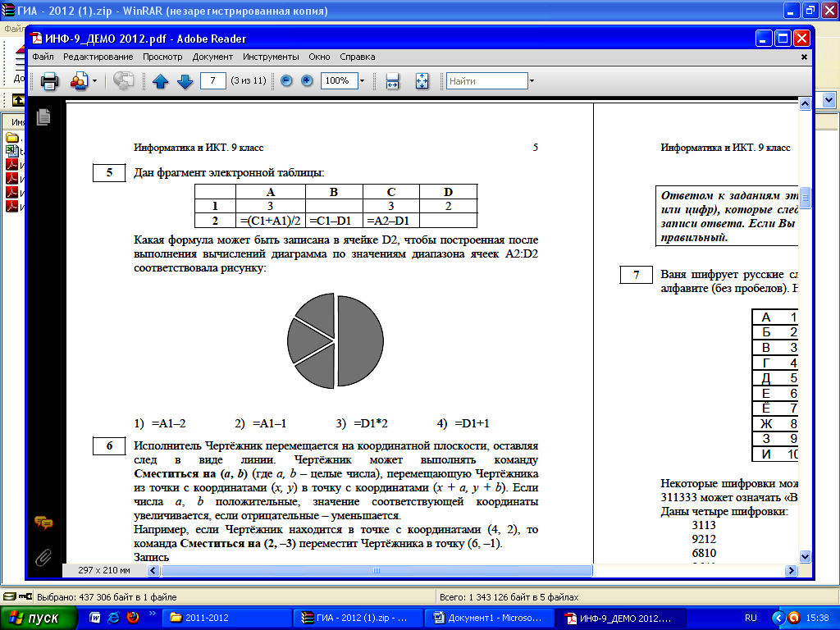Print the PDF document
The image size is (840, 630).
click(x=50, y=81)
